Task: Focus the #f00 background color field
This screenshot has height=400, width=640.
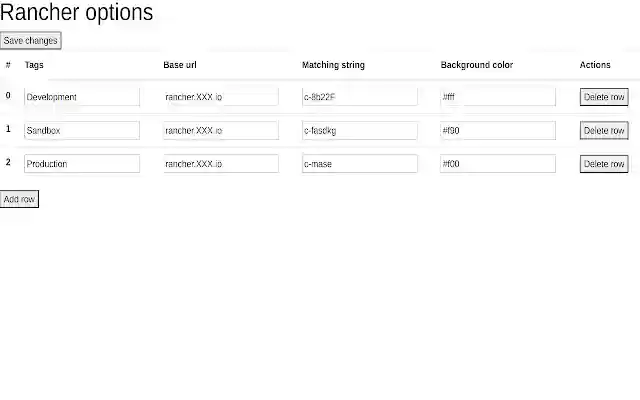Action: coord(498,164)
